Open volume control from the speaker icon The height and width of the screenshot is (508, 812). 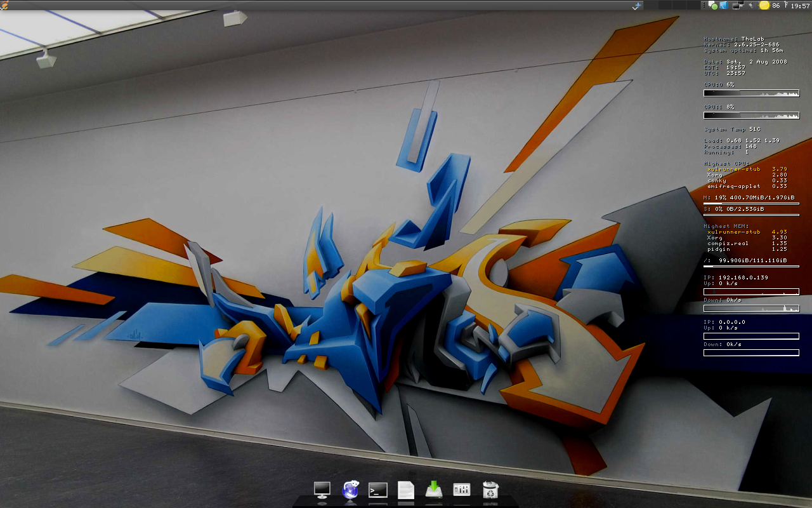[x=750, y=6]
